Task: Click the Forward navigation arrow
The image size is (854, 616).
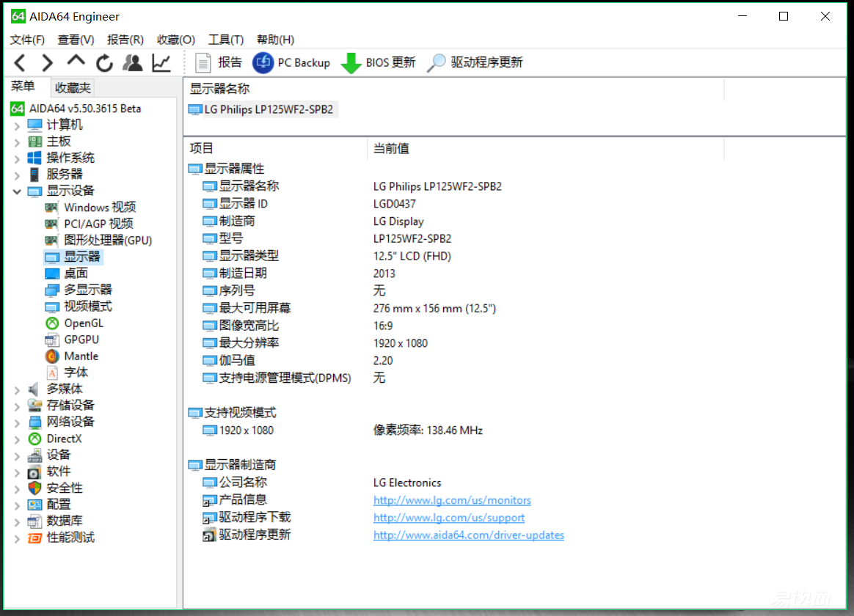Action: pos(48,63)
